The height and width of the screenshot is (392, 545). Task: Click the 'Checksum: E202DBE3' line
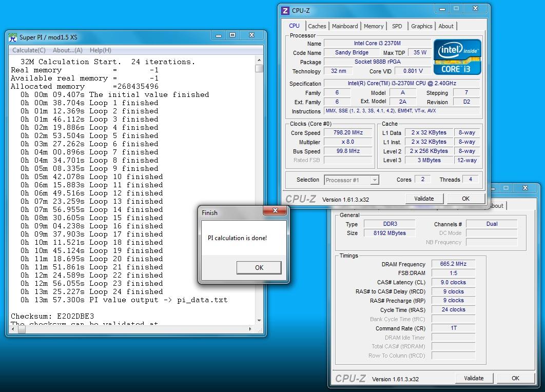(x=52, y=316)
